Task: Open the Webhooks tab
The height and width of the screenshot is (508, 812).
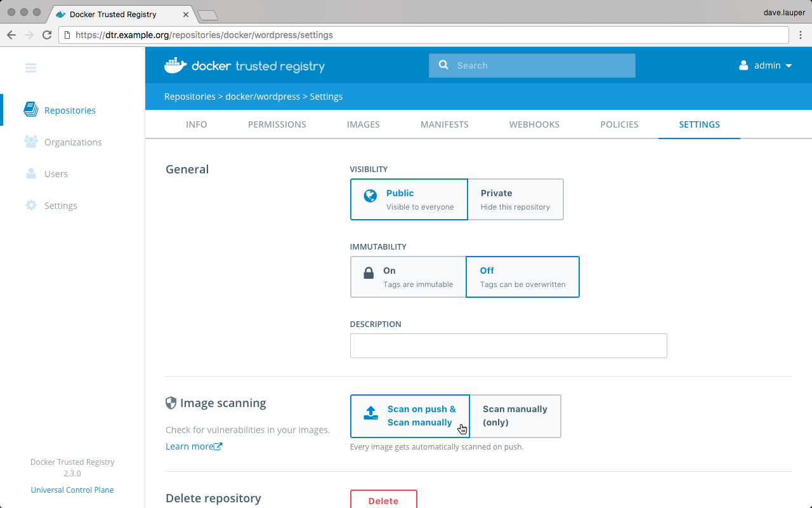Action: (534, 124)
